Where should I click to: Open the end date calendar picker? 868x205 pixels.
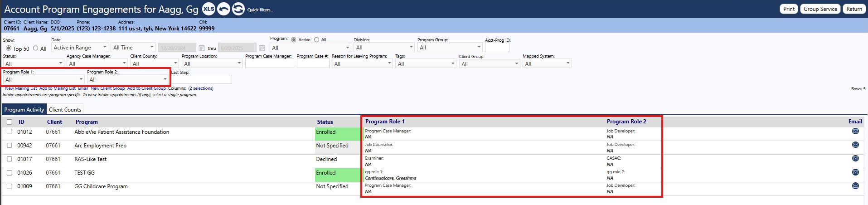(262, 48)
